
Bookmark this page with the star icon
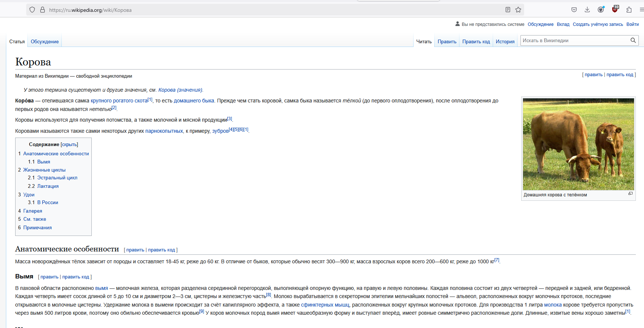[518, 10]
